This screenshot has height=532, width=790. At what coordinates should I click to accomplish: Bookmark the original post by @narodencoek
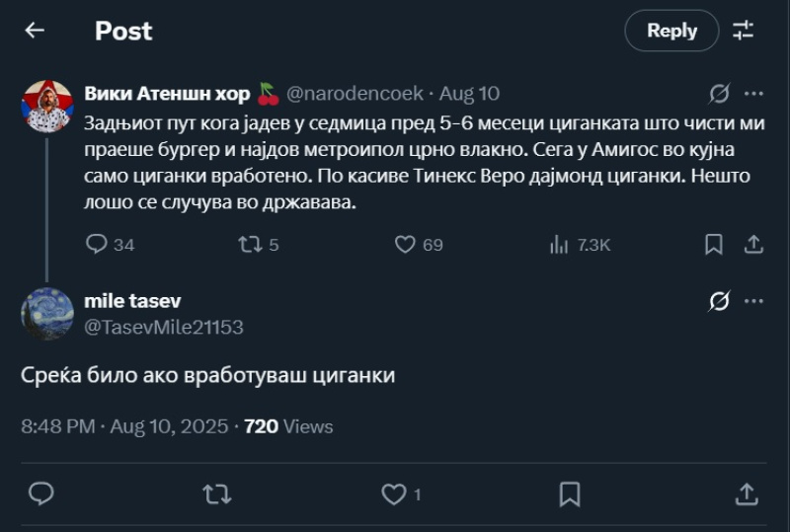[x=713, y=244]
